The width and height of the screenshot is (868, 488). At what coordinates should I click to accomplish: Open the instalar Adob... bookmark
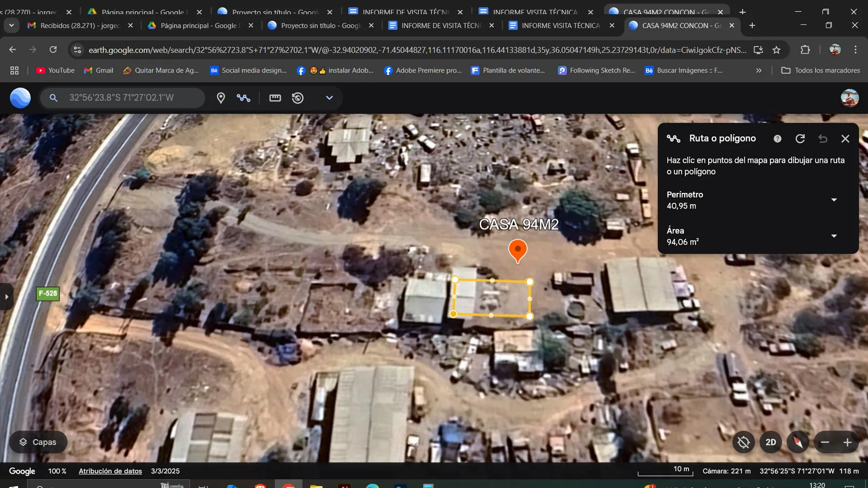336,70
